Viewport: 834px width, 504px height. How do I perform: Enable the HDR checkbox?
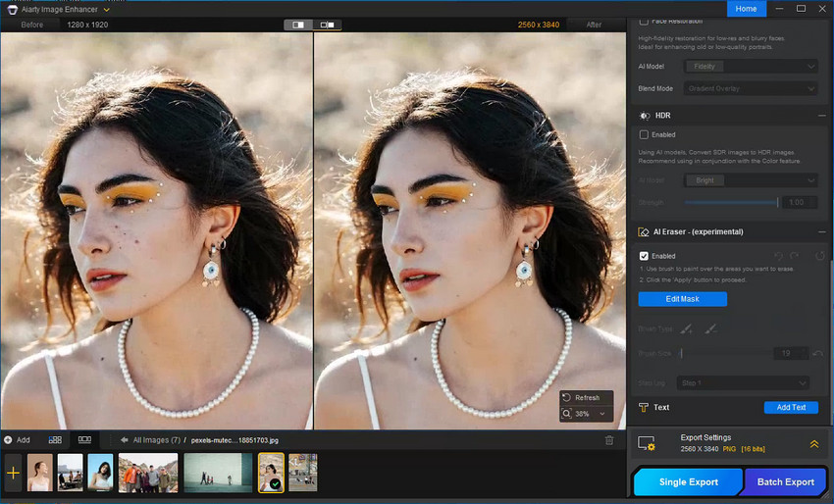coord(644,135)
